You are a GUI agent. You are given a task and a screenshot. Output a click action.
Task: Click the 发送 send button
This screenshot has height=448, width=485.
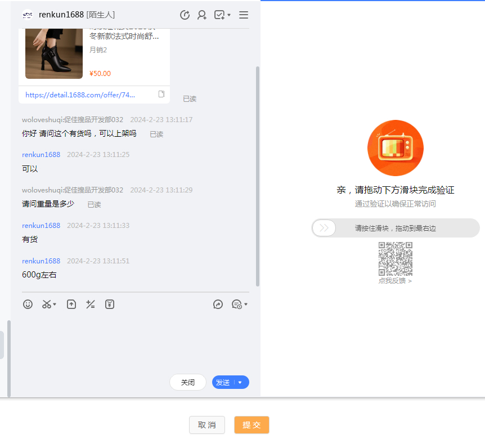[x=223, y=383]
